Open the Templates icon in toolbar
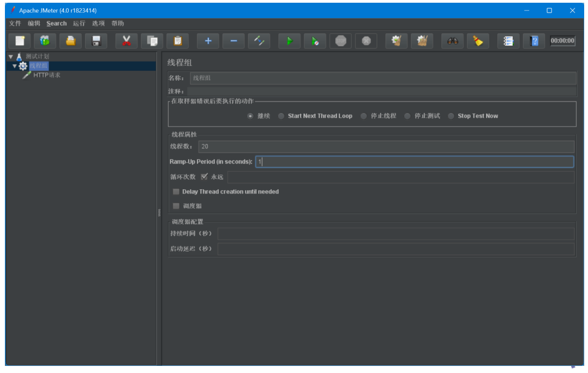Screen dimensions: 588x373 pyautogui.click(x=45, y=41)
